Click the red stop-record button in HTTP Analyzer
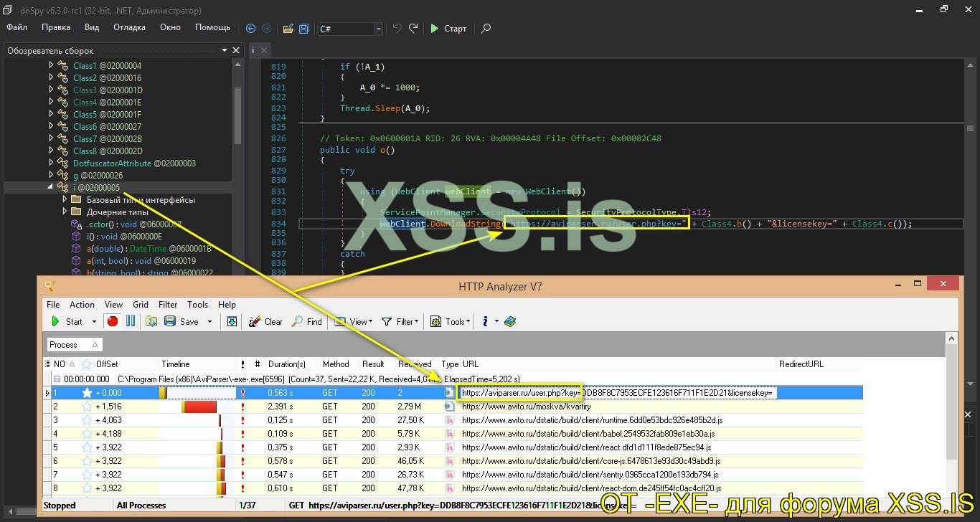Screen dimensions: 980x522 [x=112, y=321]
